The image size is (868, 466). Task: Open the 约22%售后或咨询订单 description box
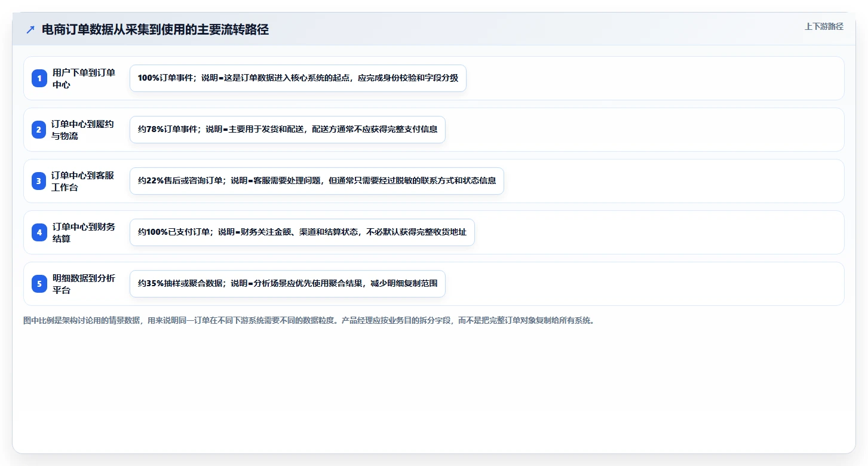tap(317, 181)
